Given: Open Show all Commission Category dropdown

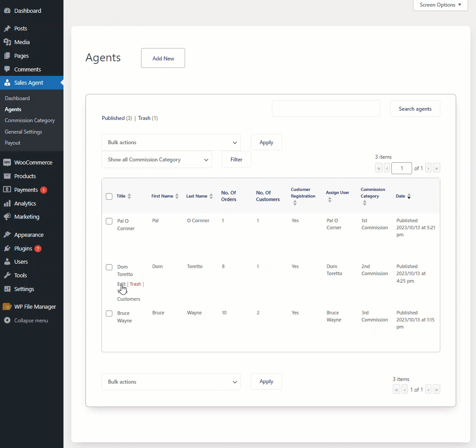Looking at the screenshot, I should click(x=156, y=160).
